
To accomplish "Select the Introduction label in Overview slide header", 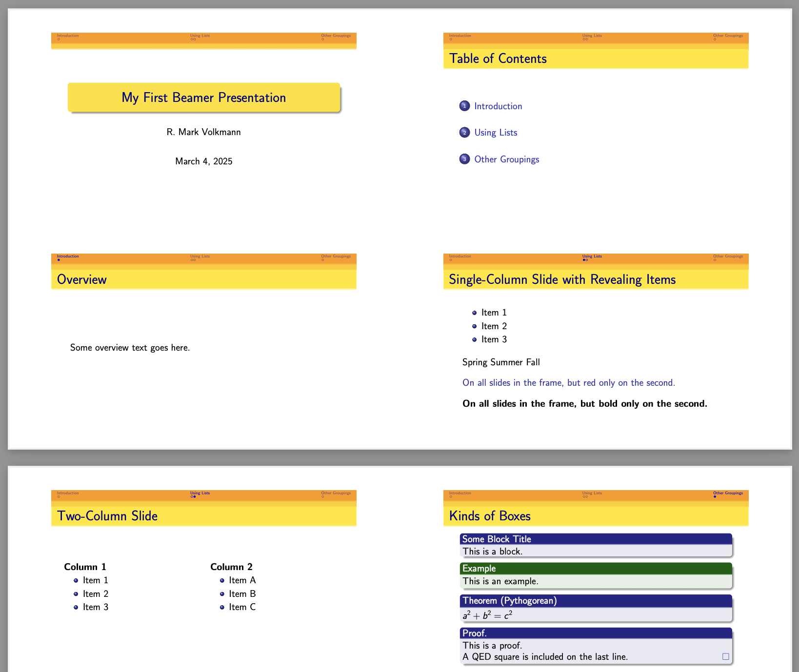I will point(67,256).
